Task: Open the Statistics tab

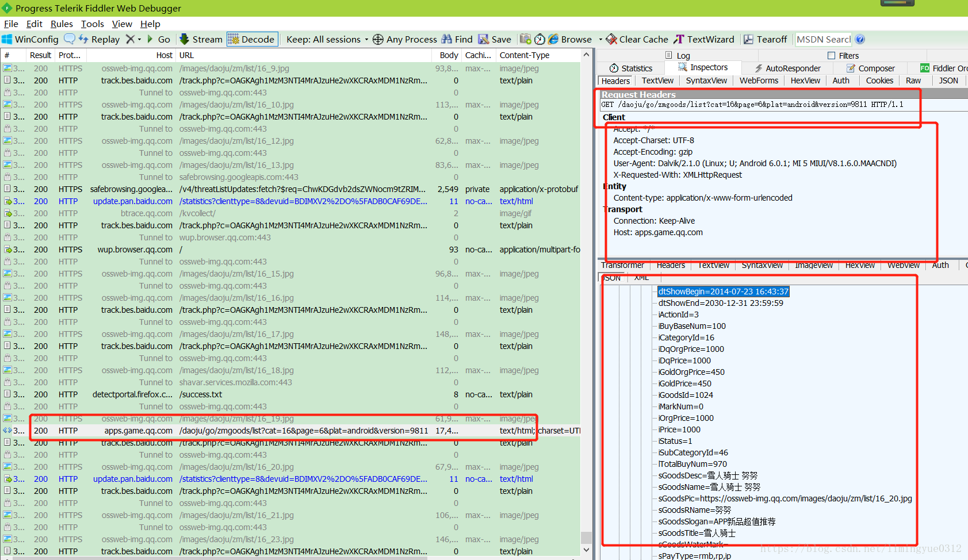Action: click(x=630, y=68)
